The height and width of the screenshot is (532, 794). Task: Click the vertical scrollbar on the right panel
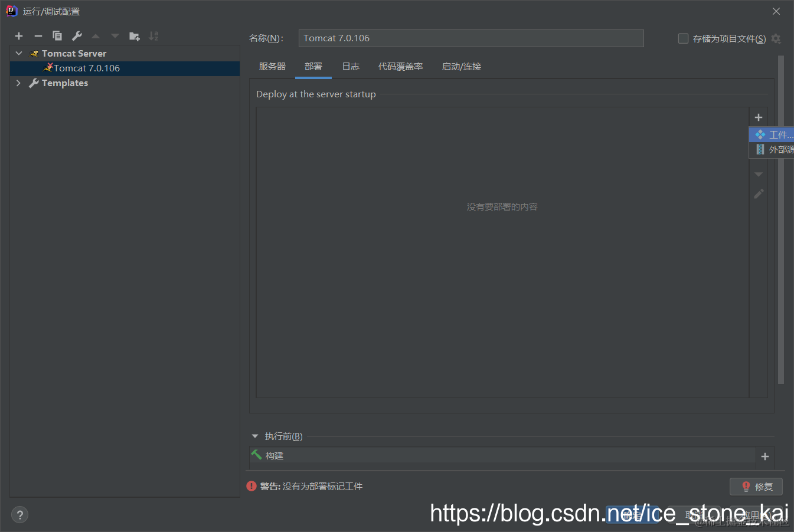coord(781,220)
